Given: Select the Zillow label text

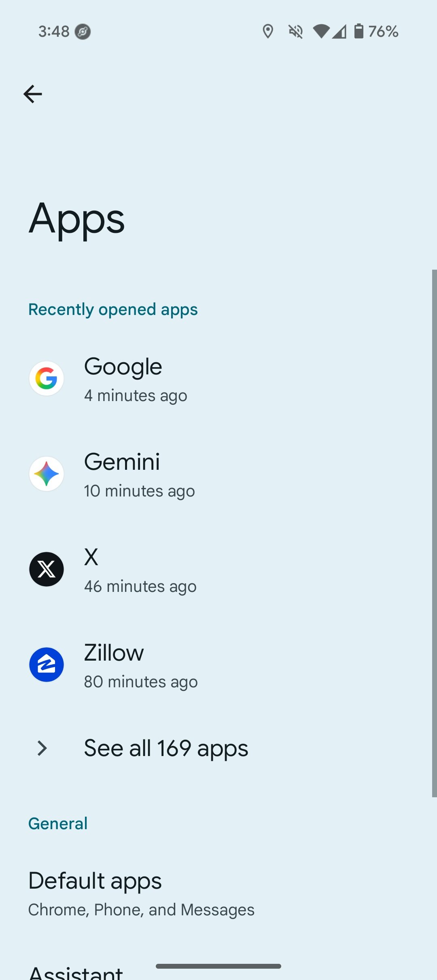Looking at the screenshot, I should click(x=114, y=653).
